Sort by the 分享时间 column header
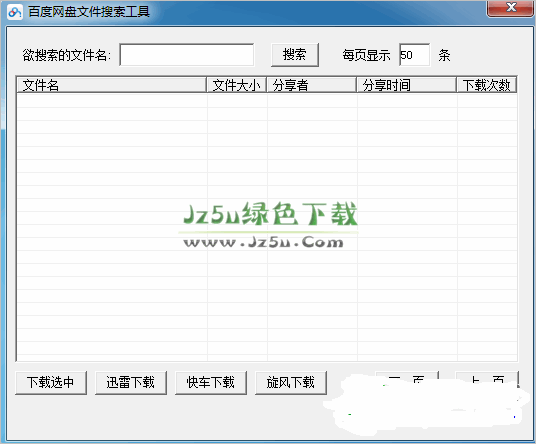 coord(406,85)
